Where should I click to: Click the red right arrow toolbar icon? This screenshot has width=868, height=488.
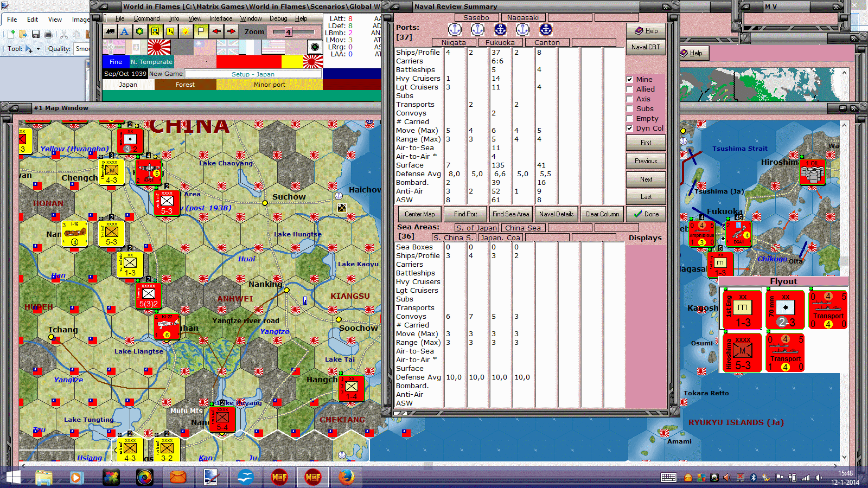(232, 31)
